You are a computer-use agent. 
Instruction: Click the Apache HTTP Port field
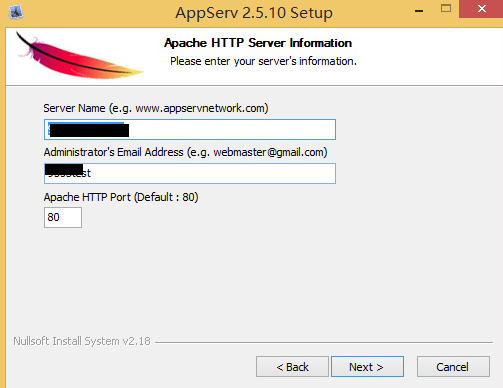pyautogui.click(x=63, y=217)
